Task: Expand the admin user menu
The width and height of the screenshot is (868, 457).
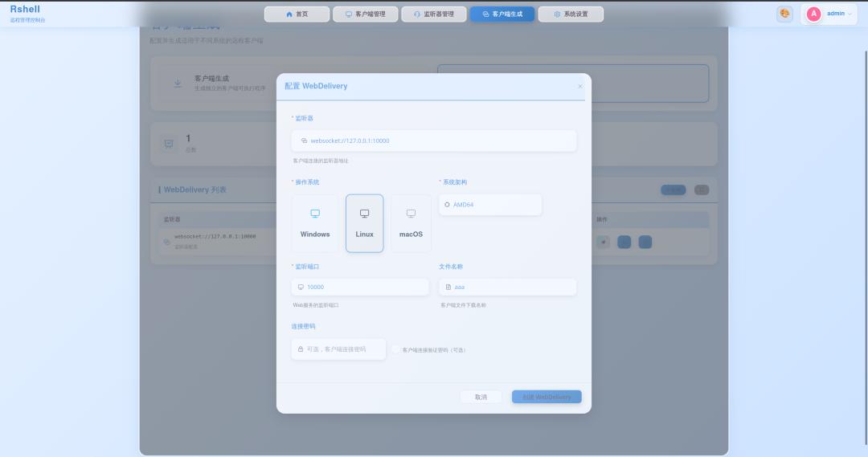Action: [x=829, y=14]
